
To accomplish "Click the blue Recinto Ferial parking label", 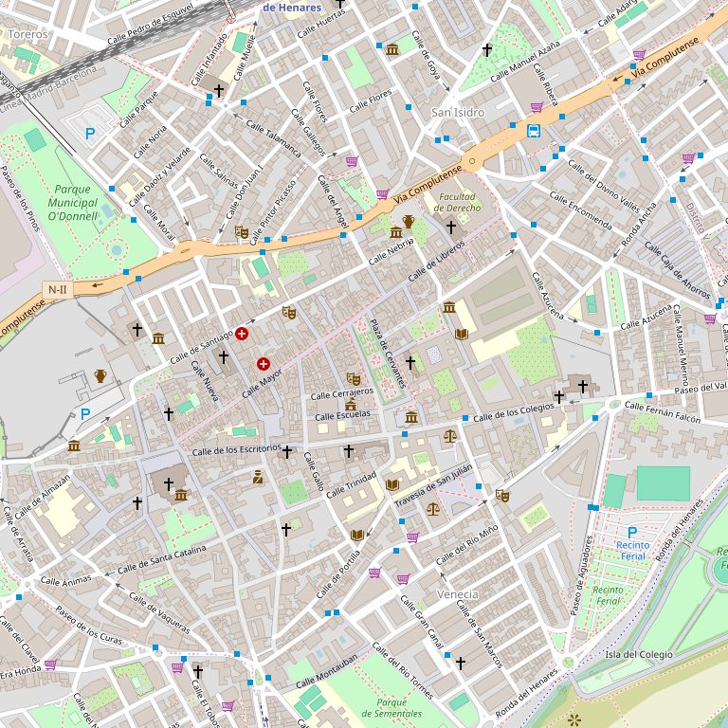I will click(633, 551).
